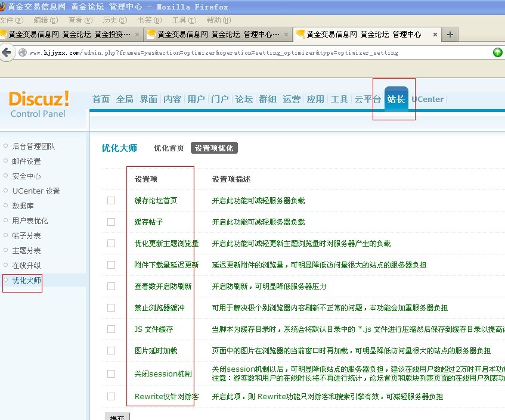Enable 优化更新主题浏览量 checkbox

click(111, 243)
